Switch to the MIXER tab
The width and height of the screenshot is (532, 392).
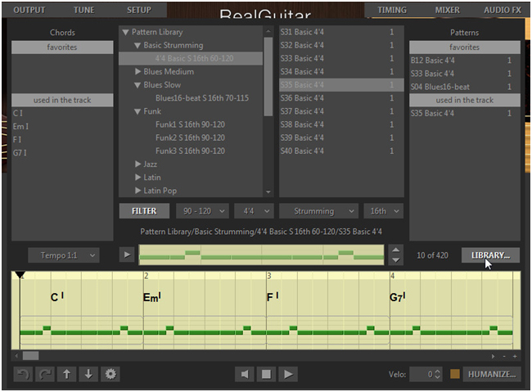point(447,10)
